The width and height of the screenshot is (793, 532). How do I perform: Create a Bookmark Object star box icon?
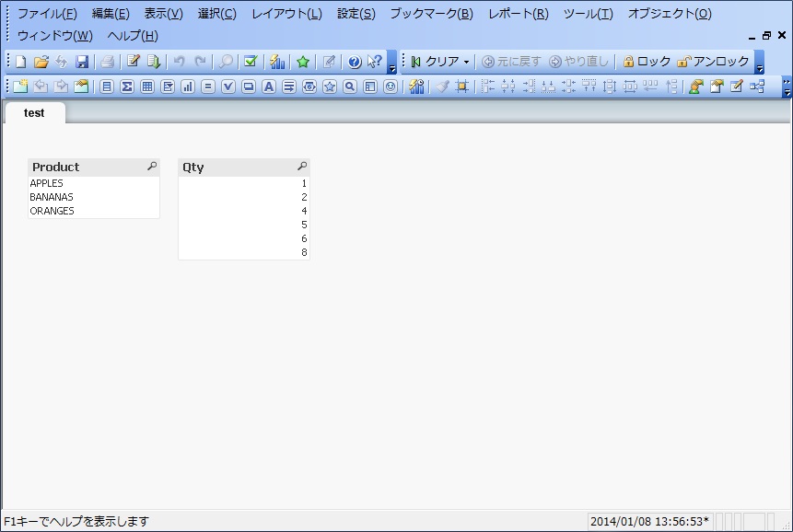pos(330,87)
